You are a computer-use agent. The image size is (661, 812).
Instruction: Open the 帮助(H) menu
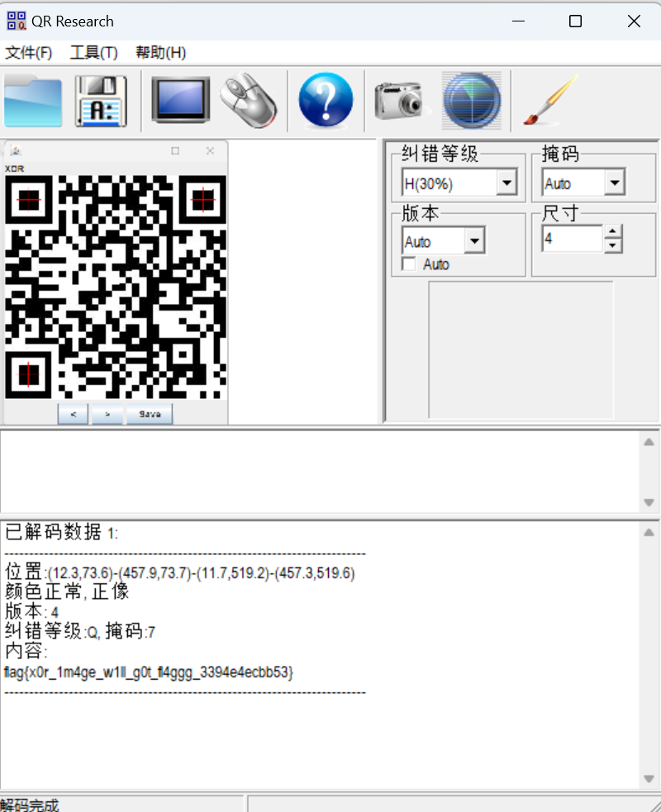coord(160,52)
